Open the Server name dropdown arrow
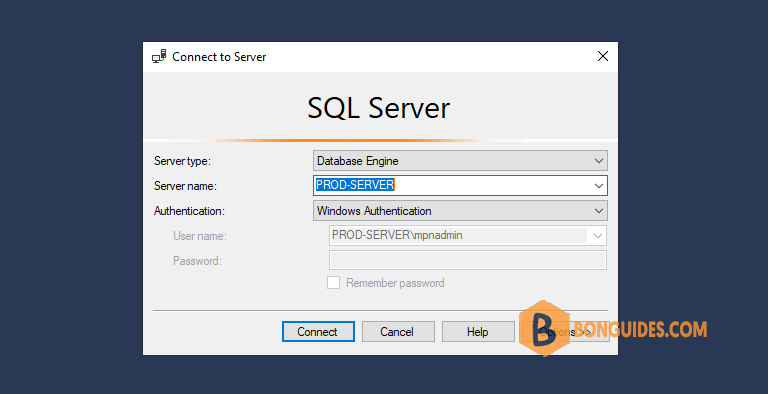768x394 pixels. point(599,186)
